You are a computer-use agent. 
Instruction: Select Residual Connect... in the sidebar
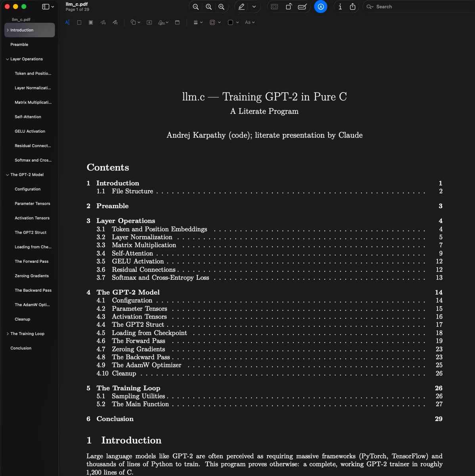point(33,146)
